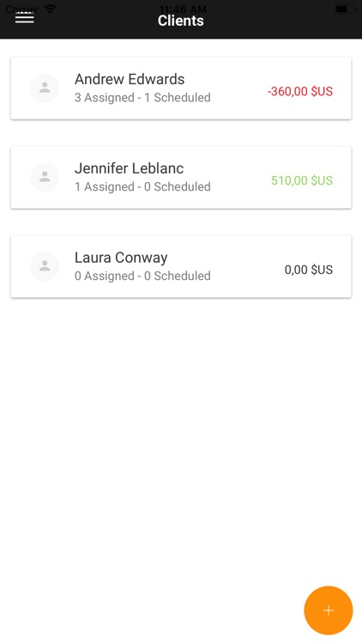This screenshot has width=362, height=644.
Task: Open the Andrew Edwards client card
Action: 181,88
